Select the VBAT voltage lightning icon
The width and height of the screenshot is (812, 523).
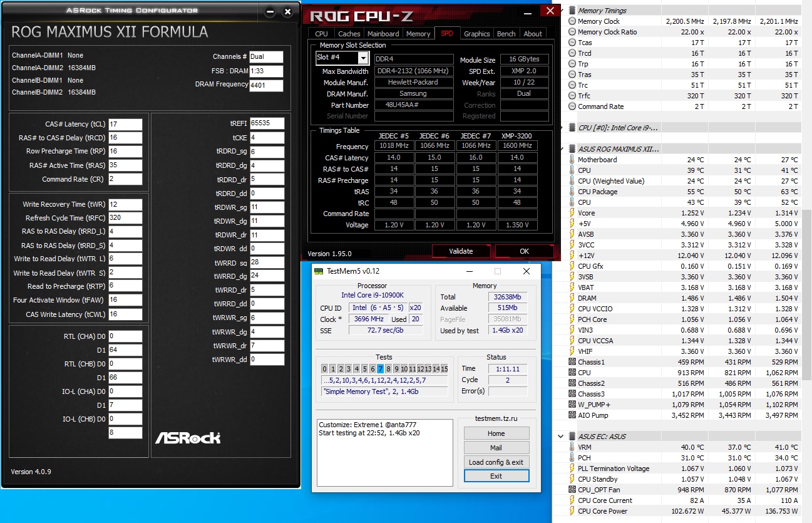572,287
